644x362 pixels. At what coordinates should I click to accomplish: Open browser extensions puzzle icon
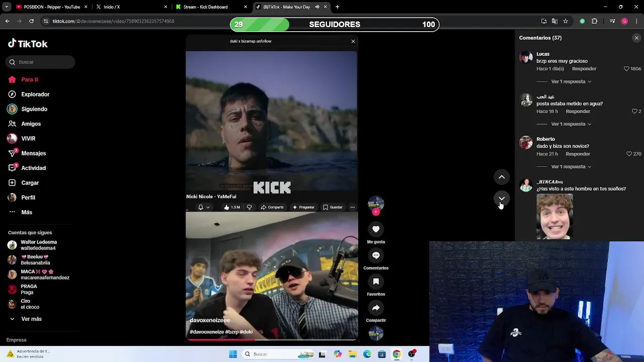[x=595, y=21]
